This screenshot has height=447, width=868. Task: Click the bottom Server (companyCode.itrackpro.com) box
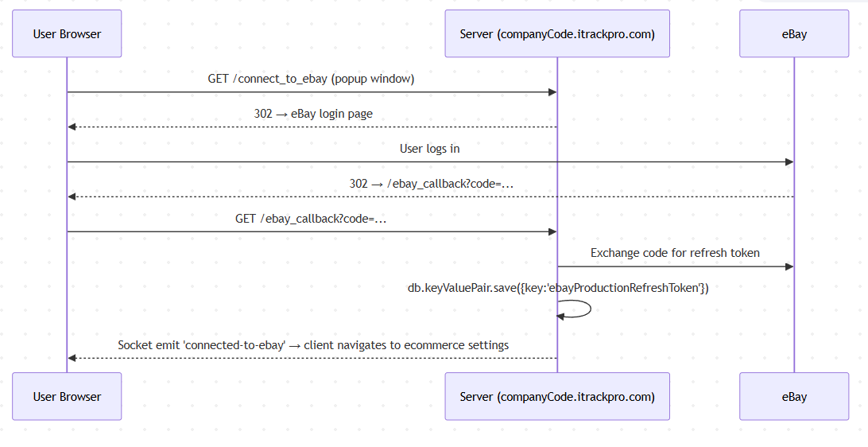tap(556, 396)
